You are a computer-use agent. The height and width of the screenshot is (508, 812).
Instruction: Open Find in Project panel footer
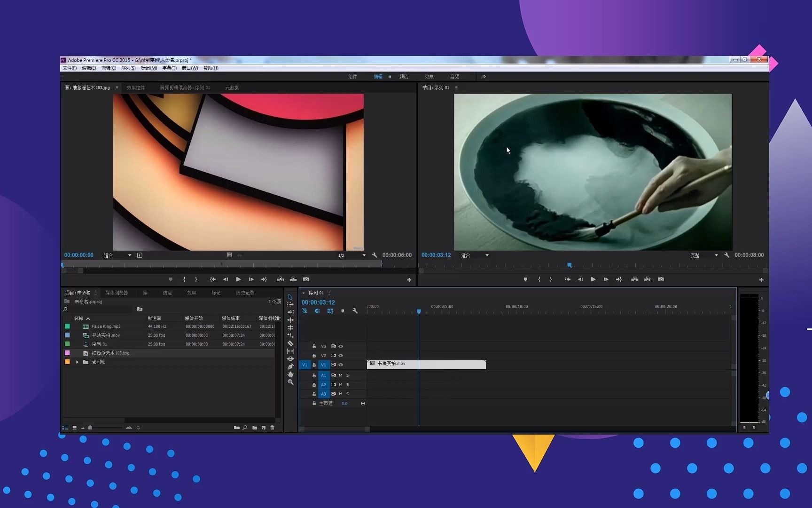pos(245,428)
